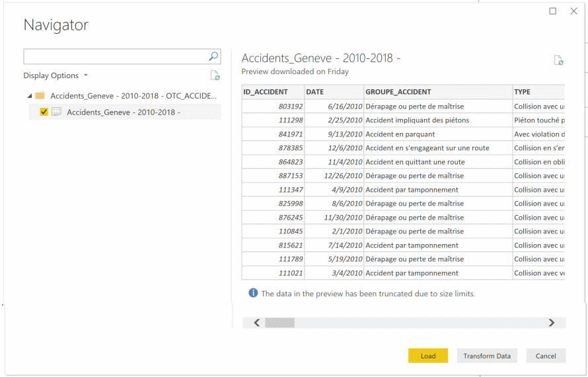Click the ID_ACCIDENT column header

click(x=273, y=92)
